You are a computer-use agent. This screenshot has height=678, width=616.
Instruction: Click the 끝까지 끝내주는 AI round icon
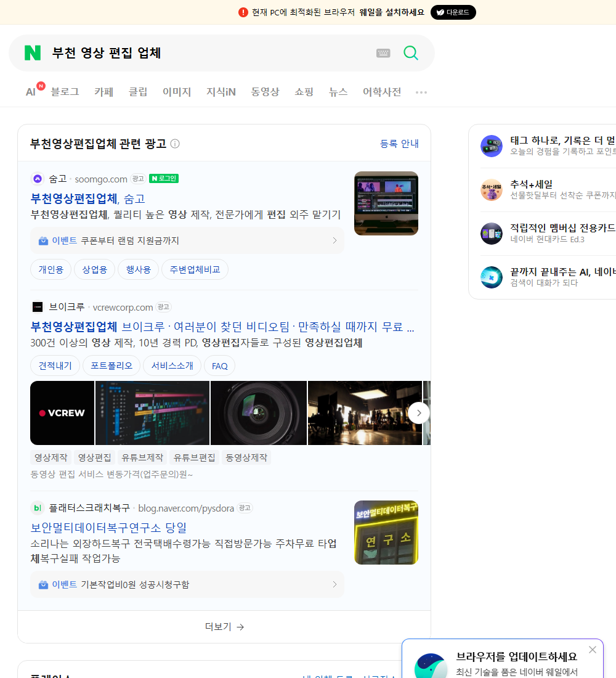[492, 277]
